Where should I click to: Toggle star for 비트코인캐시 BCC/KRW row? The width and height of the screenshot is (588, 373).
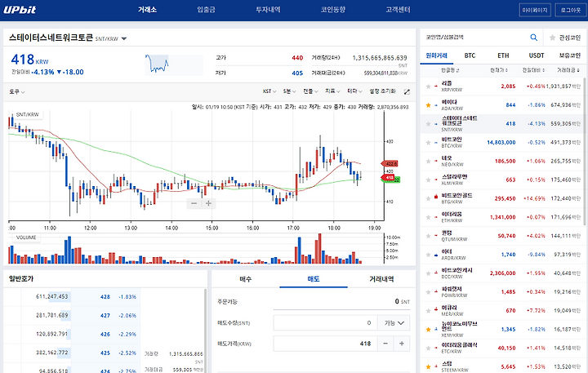coord(428,273)
